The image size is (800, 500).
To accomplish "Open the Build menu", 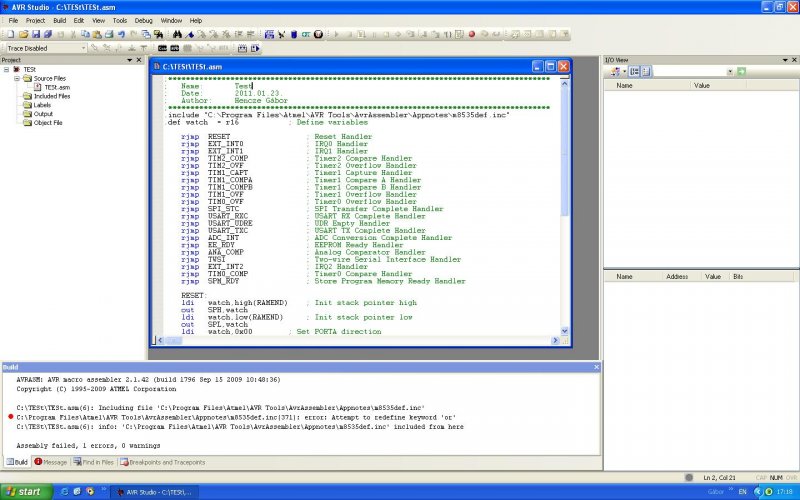I will [x=60, y=20].
